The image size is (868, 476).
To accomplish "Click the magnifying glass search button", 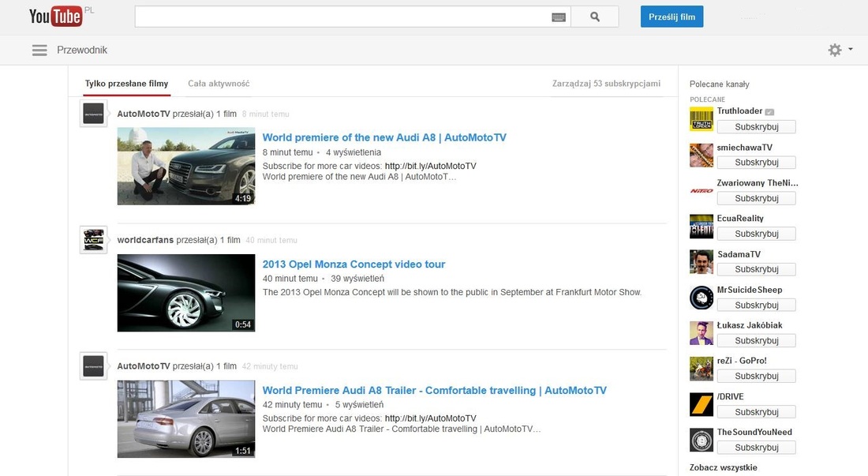I will 594,17.
